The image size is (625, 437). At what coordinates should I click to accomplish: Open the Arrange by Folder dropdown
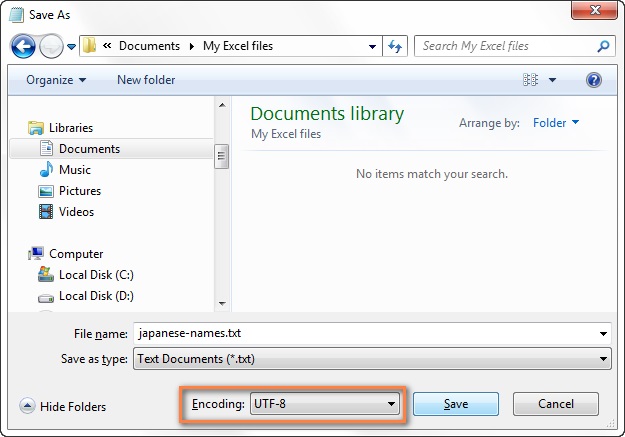pyautogui.click(x=556, y=123)
